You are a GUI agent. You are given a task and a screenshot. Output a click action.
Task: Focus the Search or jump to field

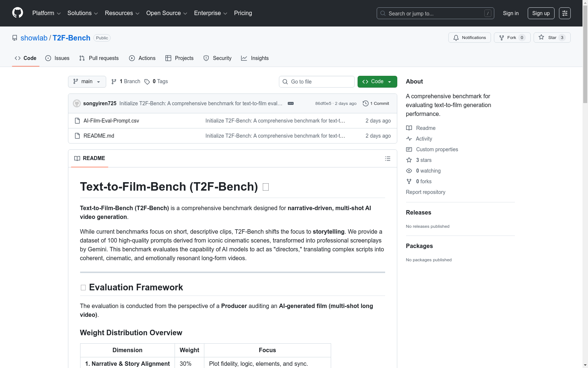[435, 13]
